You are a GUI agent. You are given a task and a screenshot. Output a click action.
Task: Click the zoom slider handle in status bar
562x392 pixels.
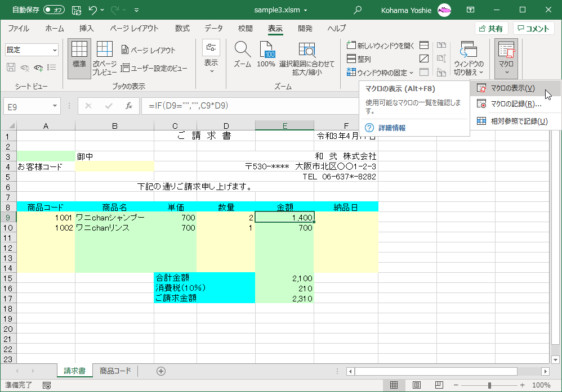489,385
